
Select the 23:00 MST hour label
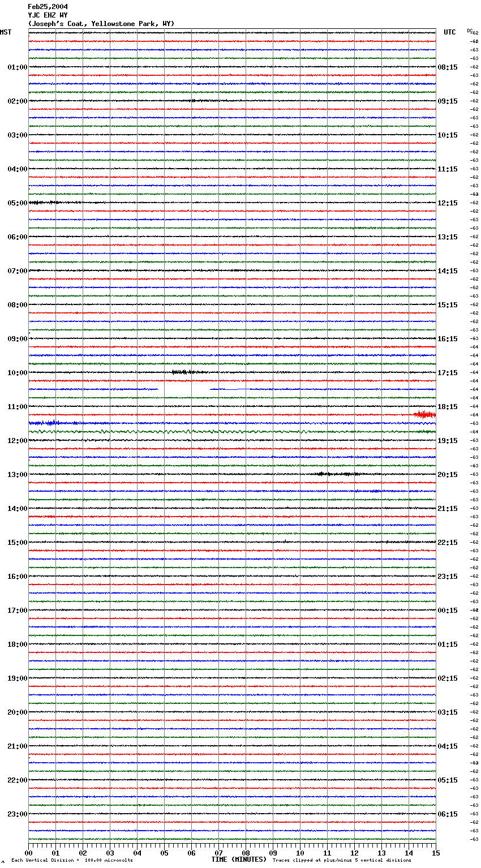coord(18,814)
